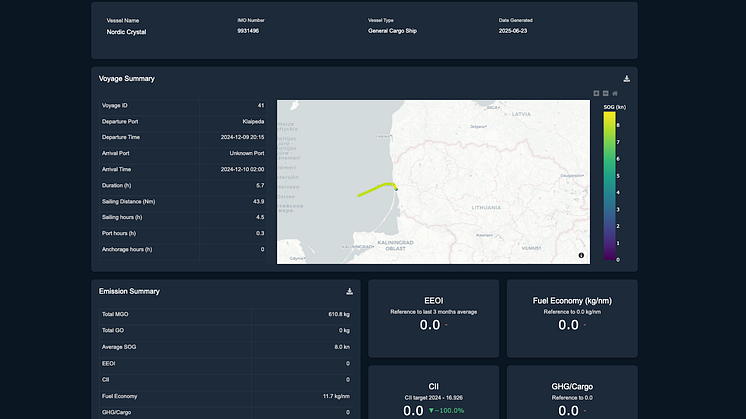Click the SOG color scale bar
The width and height of the screenshot is (746, 419).
pyautogui.click(x=609, y=185)
